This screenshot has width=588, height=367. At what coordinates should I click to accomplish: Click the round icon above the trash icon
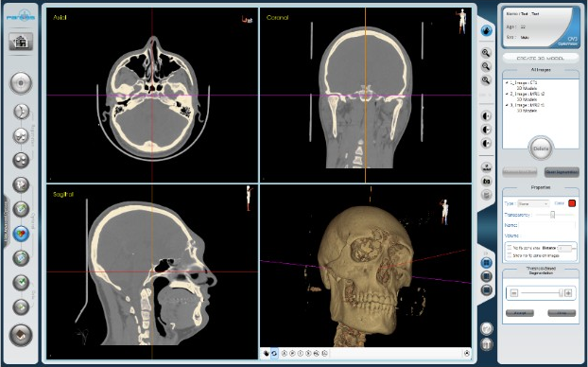486,329
